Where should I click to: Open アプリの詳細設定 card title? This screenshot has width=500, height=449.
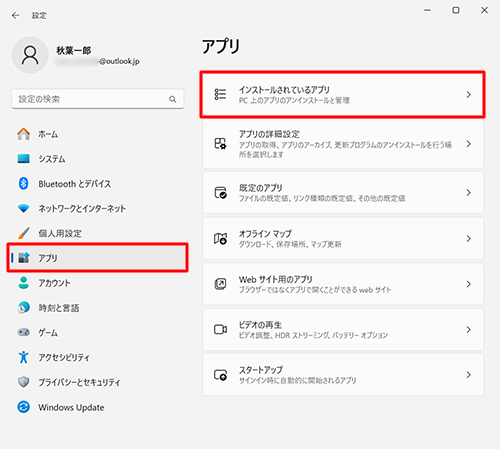pyautogui.click(x=269, y=134)
